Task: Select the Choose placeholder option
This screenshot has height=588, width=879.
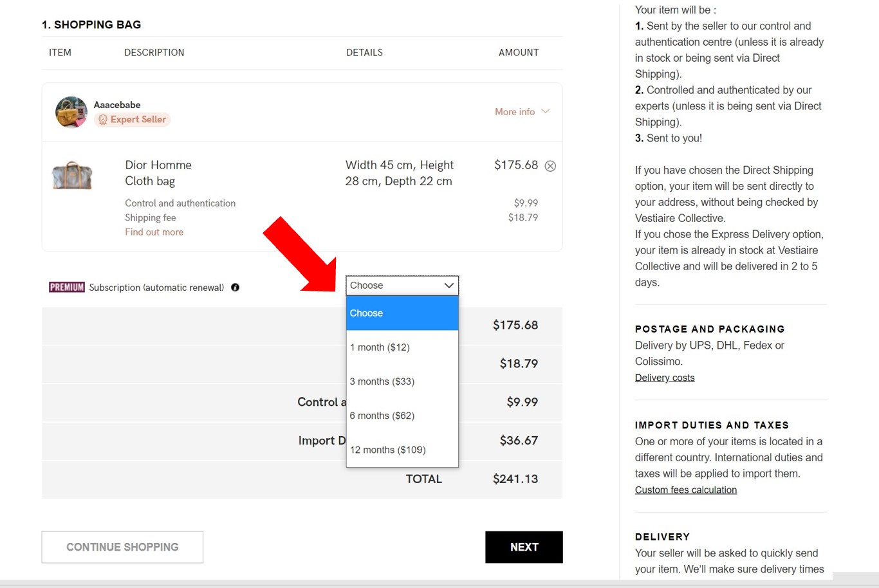Action: pyautogui.click(x=402, y=313)
